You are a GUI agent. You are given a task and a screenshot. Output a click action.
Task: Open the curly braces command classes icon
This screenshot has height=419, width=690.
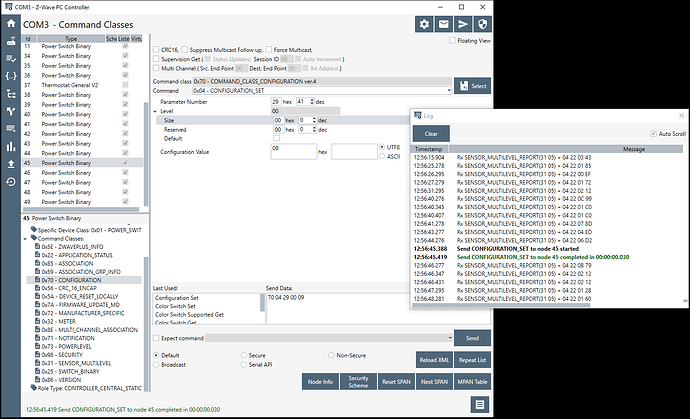pyautogui.click(x=10, y=74)
